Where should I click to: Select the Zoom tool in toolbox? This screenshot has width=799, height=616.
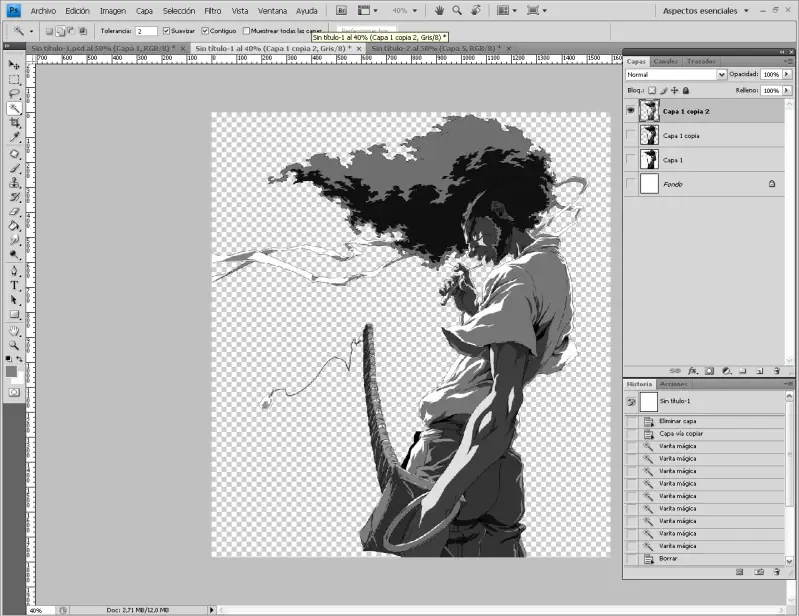click(x=14, y=345)
